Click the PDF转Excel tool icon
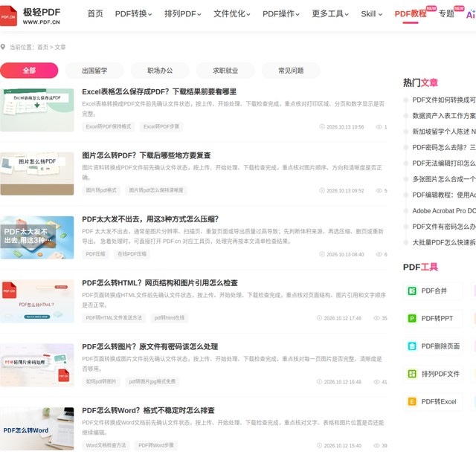This screenshot has width=476, height=457. click(x=412, y=402)
